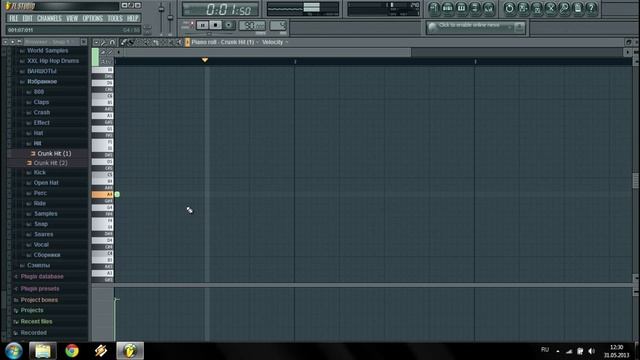Open the Plugin presets entry
The image size is (640, 360).
40,289
